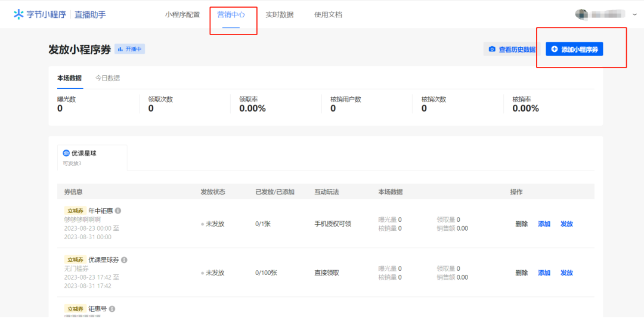Click the 字节小程序 logo icon
This screenshot has height=328, width=644.
(19, 14)
